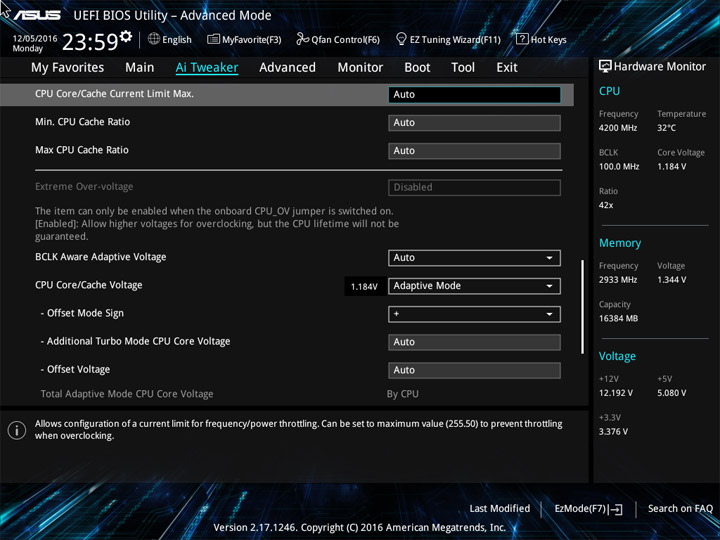Open the My Favorites tab
This screenshot has width=720, height=540.
pos(68,68)
